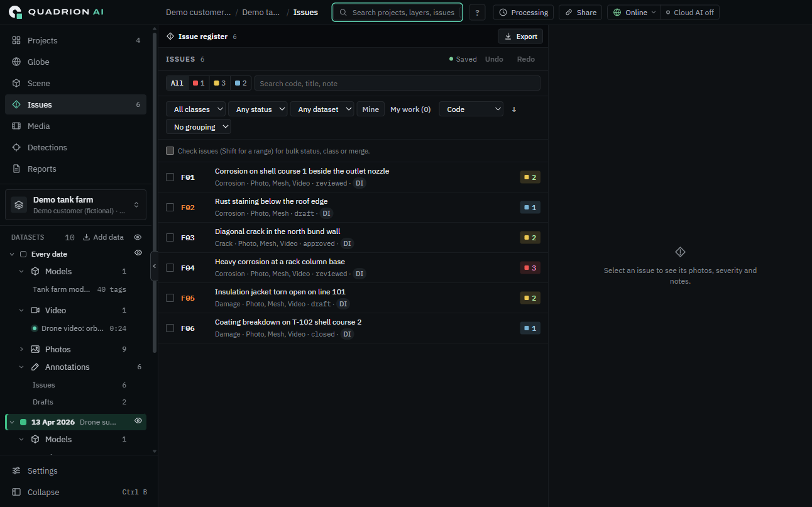Click the My work (0) filter
This screenshot has width=812, height=507.
pos(410,109)
